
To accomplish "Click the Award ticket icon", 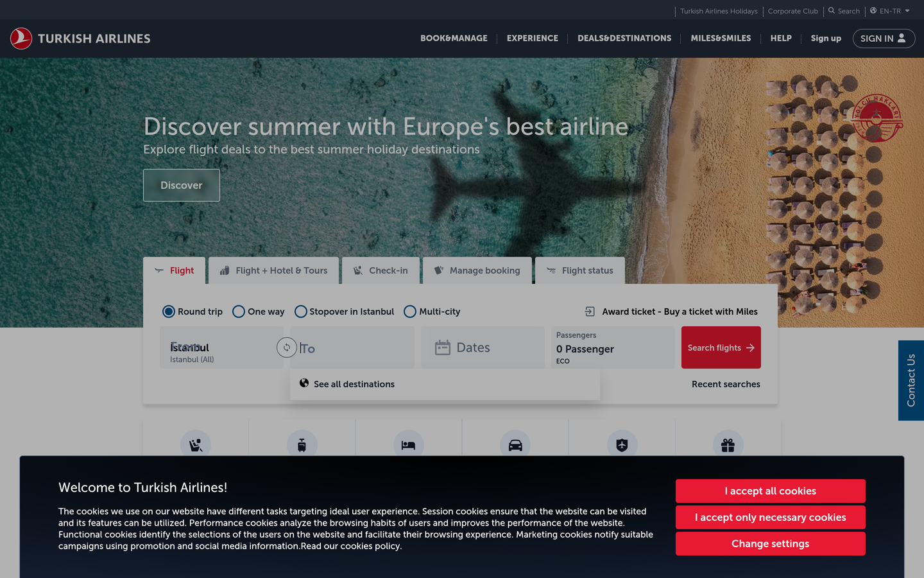I will tap(590, 311).
